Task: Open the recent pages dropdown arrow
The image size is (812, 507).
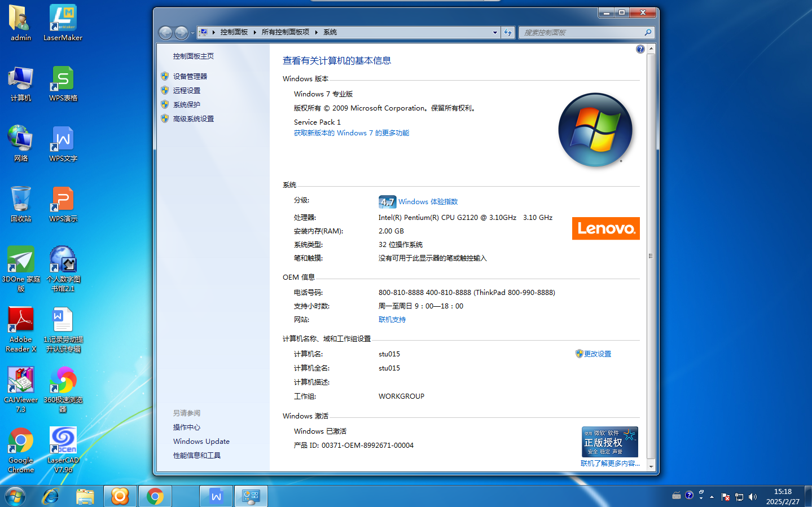Action: [x=192, y=33]
